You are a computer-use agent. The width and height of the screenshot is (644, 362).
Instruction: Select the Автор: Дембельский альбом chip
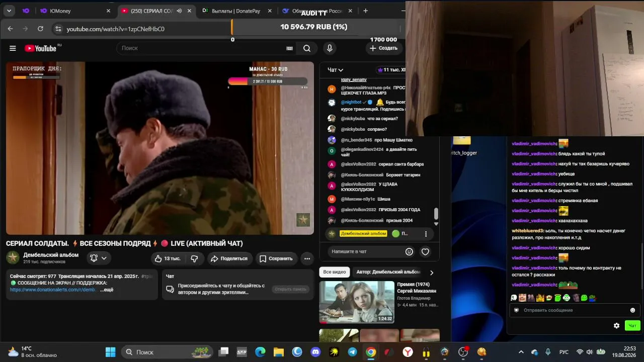point(388,272)
